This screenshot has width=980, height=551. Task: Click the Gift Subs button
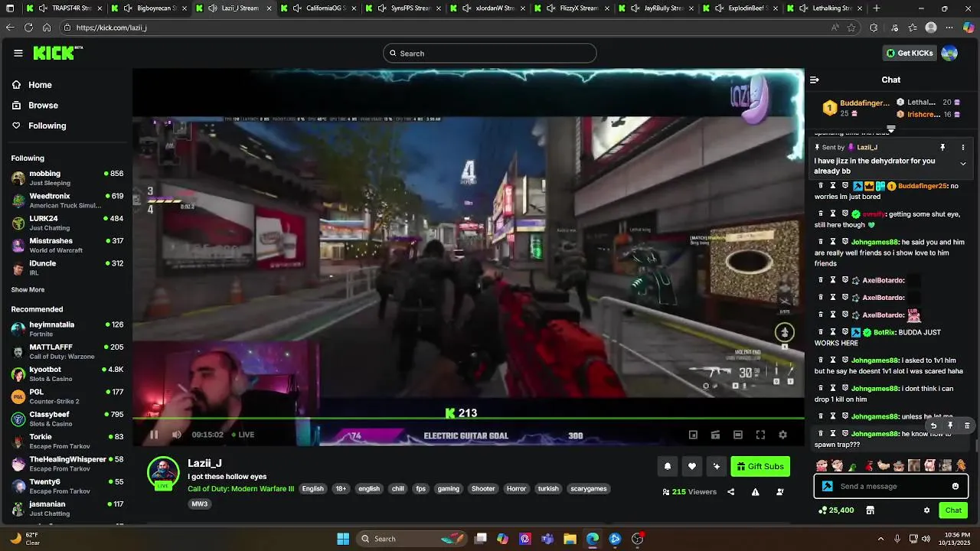[760, 466]
